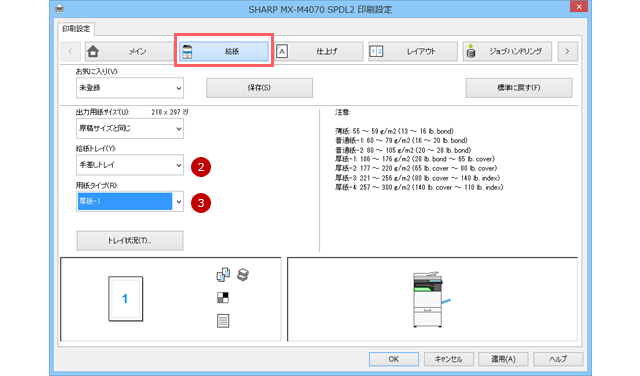Click the 保存(S) button
Screen dimensions: 640x376
pos(260,88)
